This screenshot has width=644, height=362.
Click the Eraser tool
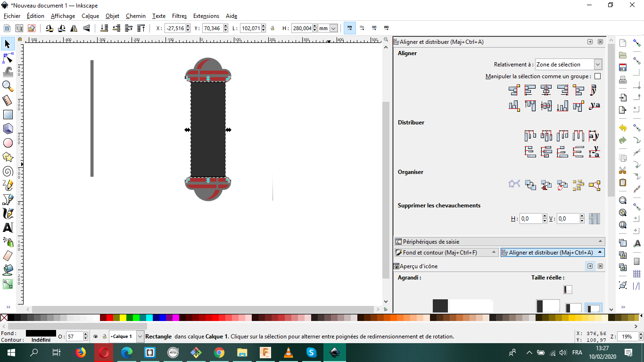pyautogui.click(x=8, y=256)
